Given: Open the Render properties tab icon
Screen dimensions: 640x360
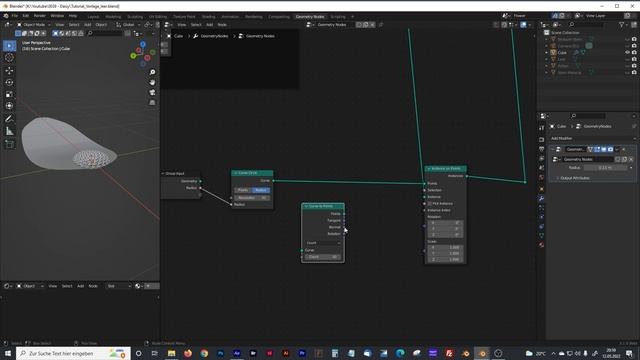Looking at the screenshot, I should (542, 140).
